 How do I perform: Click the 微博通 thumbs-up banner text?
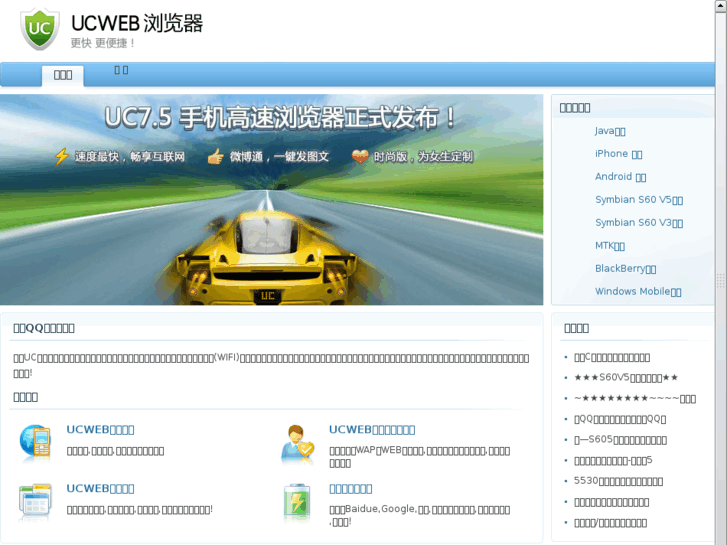click(268, 157)
